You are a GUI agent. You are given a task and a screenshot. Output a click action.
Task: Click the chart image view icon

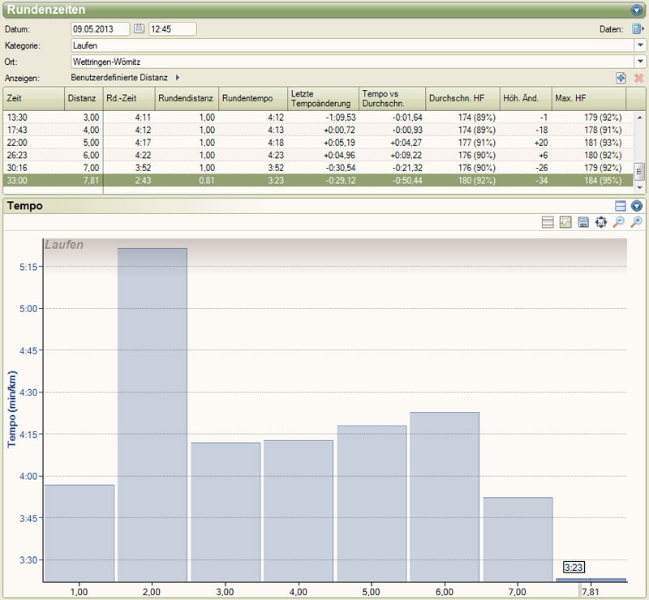pyautogui.click(x=565, y=222)
